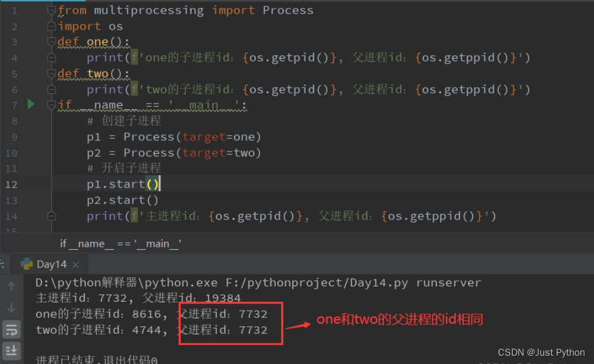Click fold end marker on line 14
The width and height of the screenshot is (594, 364).
click(x=52, y=216)
